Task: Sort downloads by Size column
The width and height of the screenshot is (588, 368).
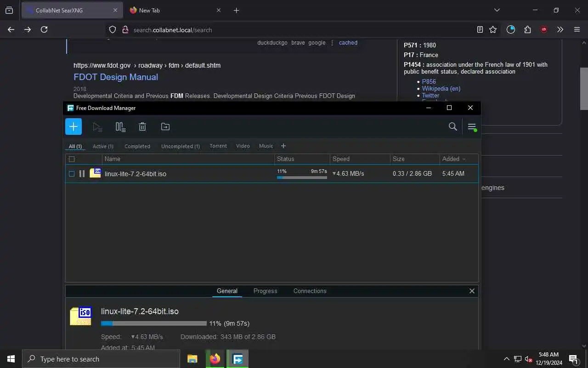Action: (x=414, y=159)
